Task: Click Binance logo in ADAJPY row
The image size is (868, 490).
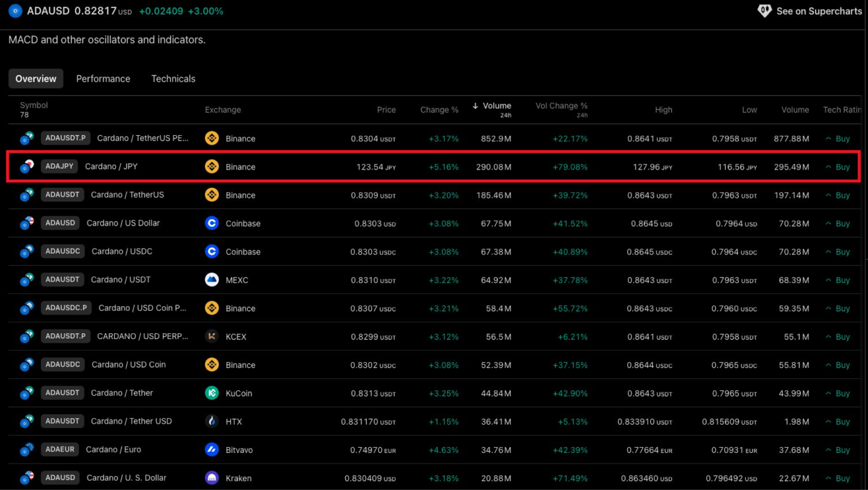Action: tap(212, 167)
